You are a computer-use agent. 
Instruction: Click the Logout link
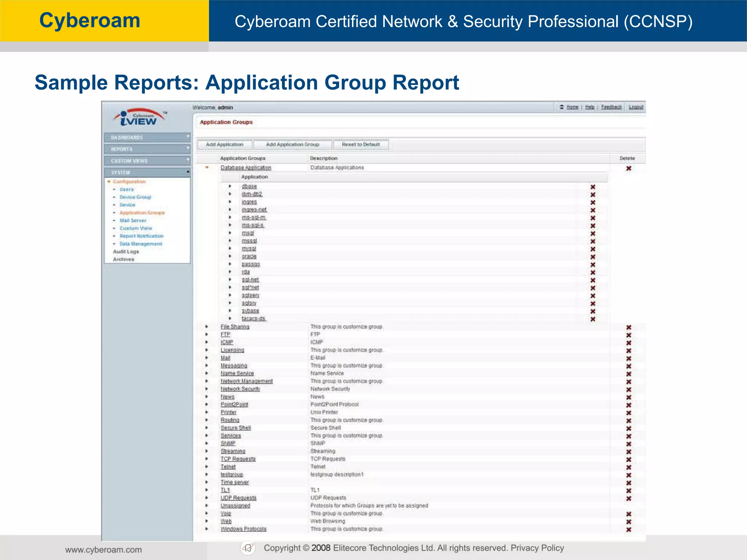tap(636, 107)
